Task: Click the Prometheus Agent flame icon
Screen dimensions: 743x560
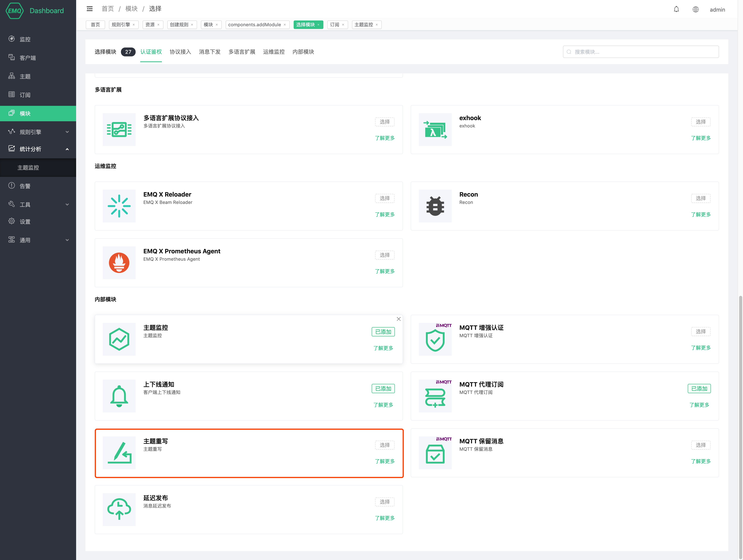Action: (119, 263)
